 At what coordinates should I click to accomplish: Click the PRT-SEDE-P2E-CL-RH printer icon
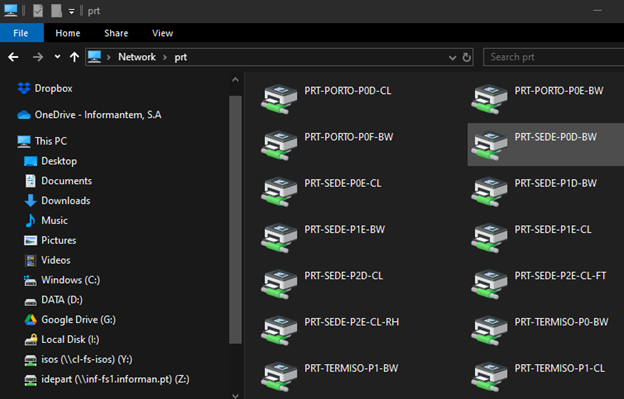(x=279, y=330)
